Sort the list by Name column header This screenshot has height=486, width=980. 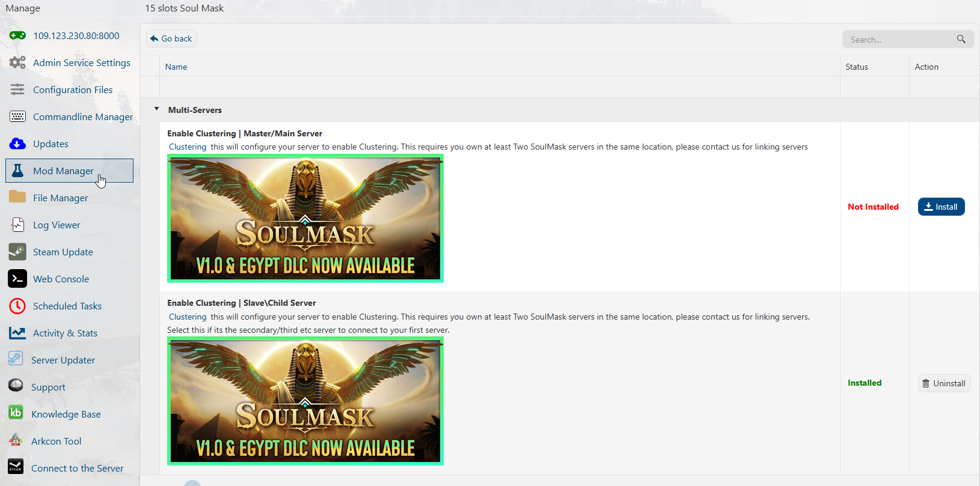(x=176, y=67)
